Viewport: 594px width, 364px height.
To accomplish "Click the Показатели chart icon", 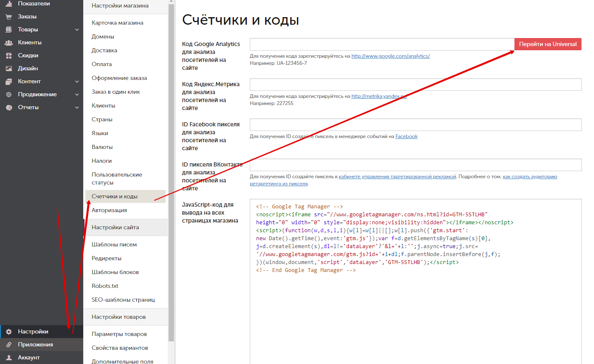I will (9, 4).
